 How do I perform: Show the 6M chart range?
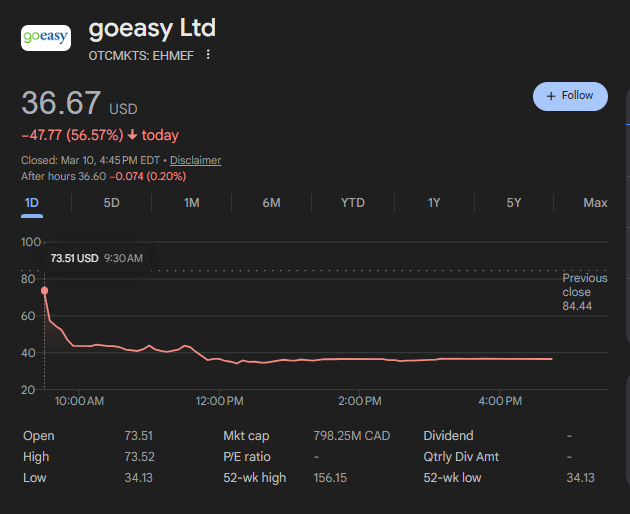coord(271,203)
